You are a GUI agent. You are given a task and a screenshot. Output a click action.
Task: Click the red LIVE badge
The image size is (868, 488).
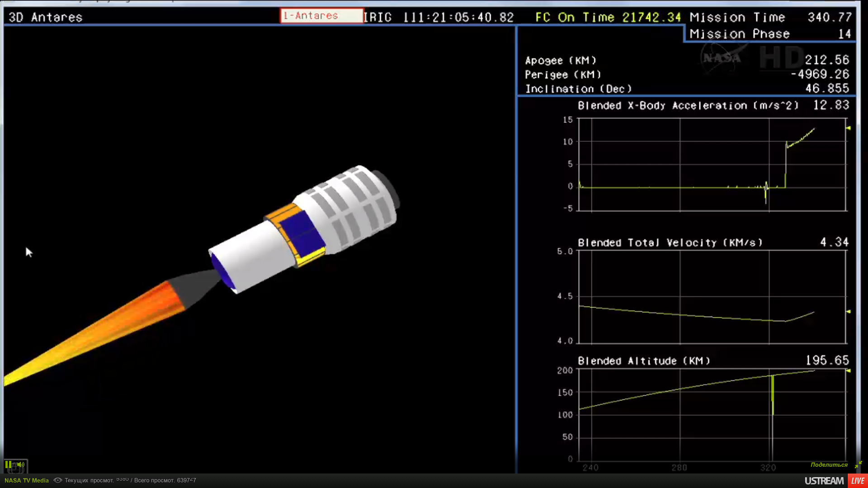point(858,481)
